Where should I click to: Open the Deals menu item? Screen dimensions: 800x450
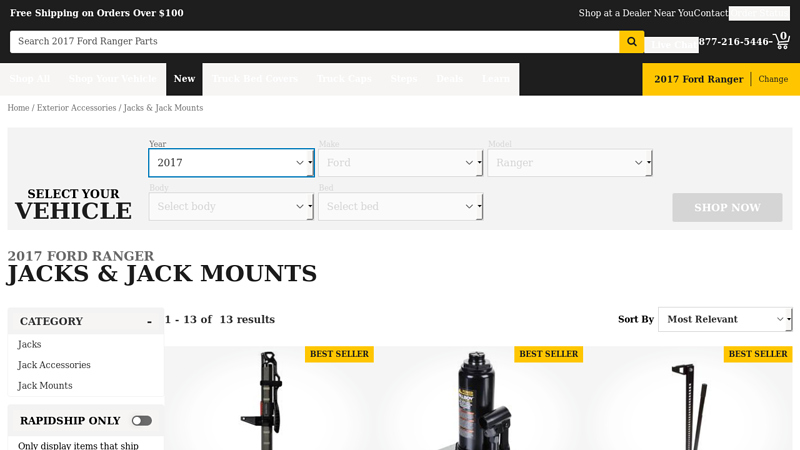click(449, 79)
